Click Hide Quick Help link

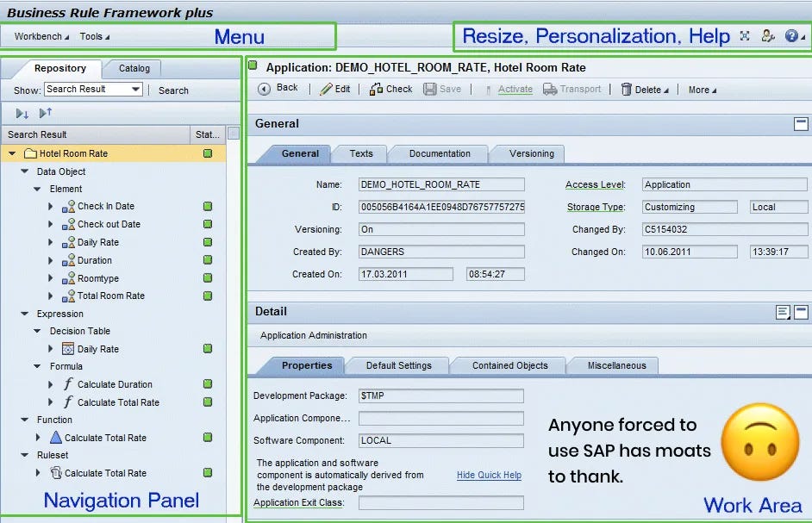point(489,476)
